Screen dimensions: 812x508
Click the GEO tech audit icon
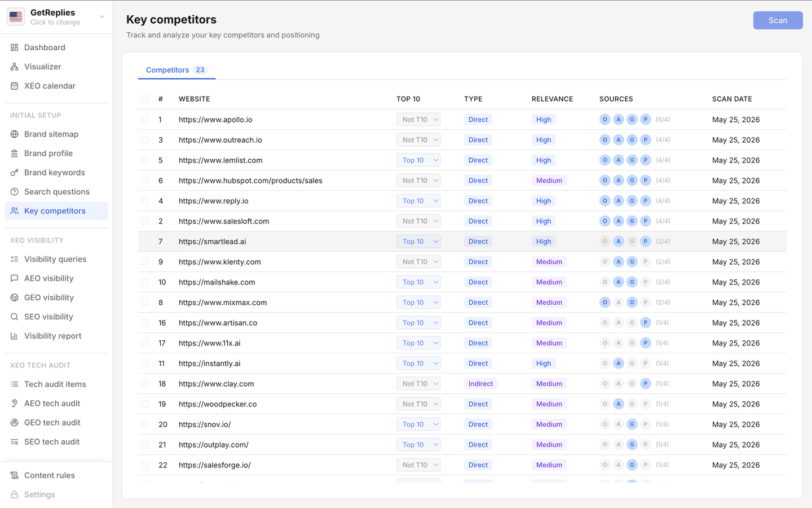(15, 423)
